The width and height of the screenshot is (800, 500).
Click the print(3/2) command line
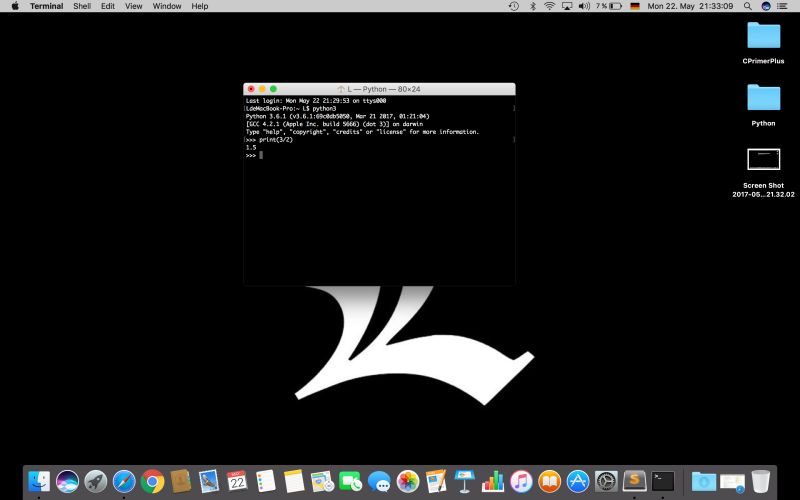tap(269, 140)
